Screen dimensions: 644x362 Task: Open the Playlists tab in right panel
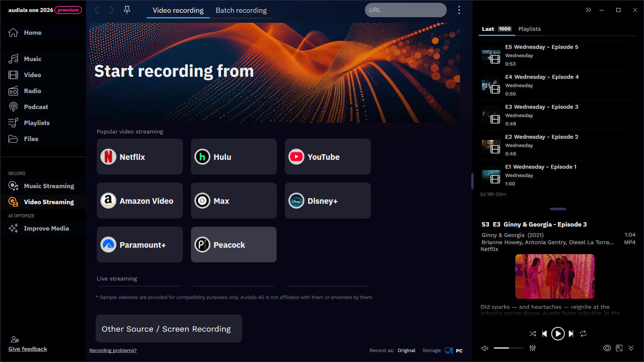pyautogui.click(x=530, y=29)
